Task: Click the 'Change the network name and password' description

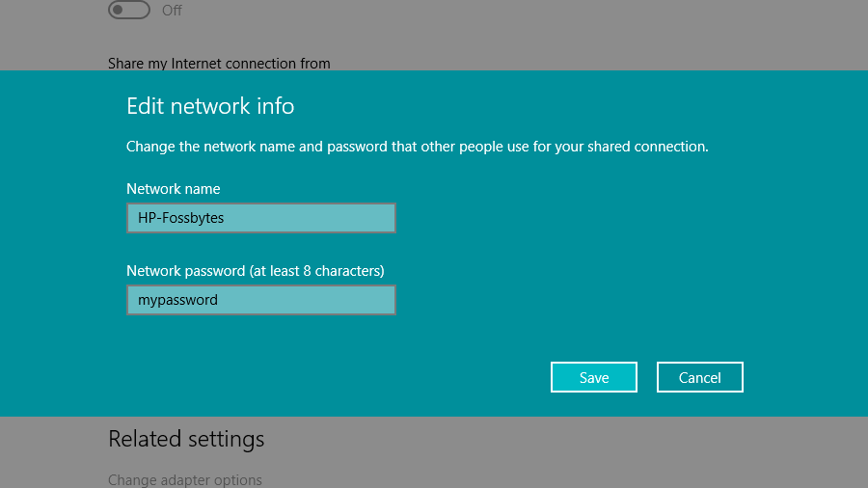Action: click(418, 147)
